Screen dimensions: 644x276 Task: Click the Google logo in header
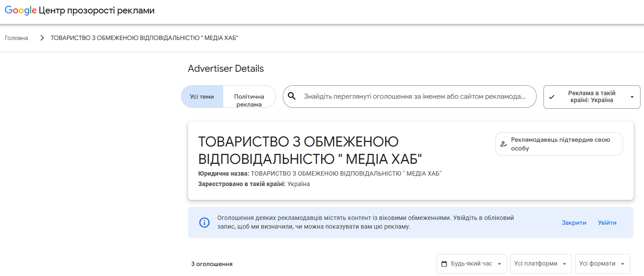pyautogui.click(x=20, y=11)
